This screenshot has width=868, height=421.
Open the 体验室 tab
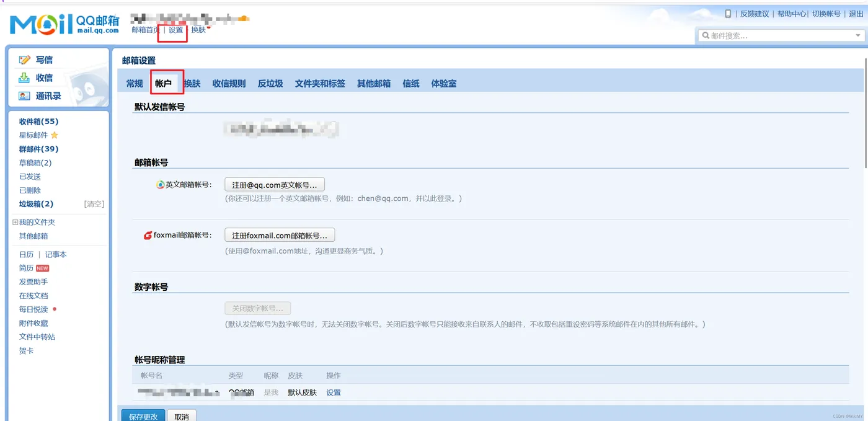(444, 84)
